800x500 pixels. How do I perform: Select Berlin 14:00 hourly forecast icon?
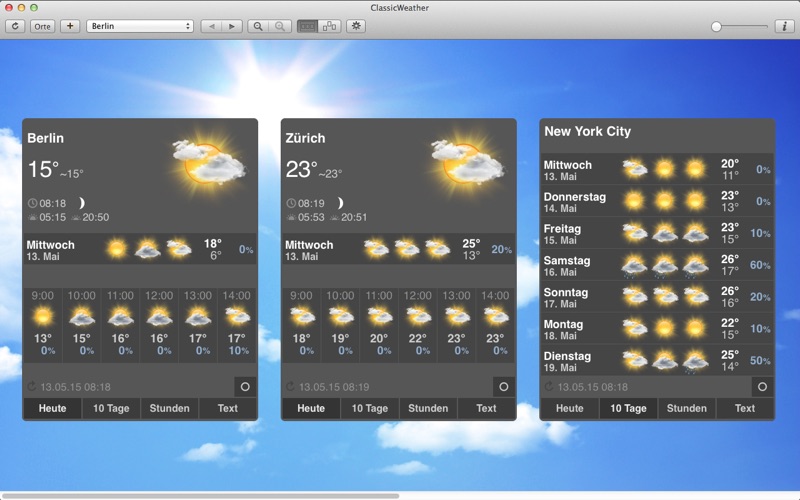coord(237,316)
